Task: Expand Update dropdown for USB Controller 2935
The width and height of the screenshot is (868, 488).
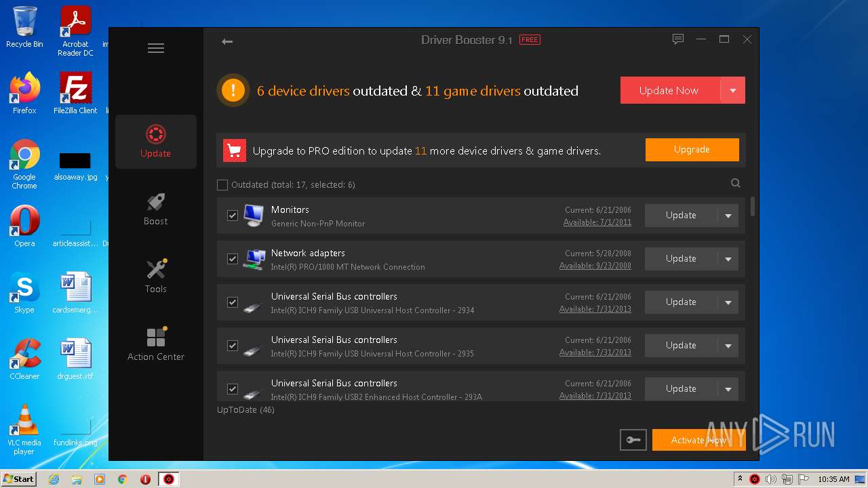Action: [x=728, y=346]
